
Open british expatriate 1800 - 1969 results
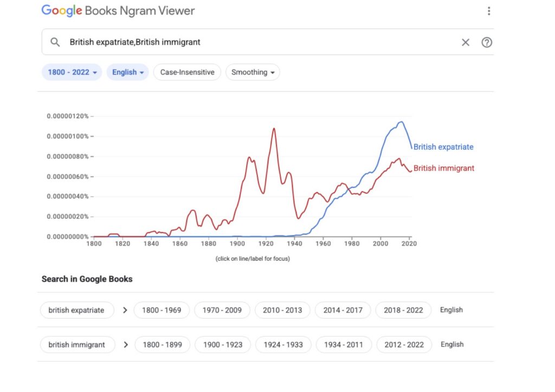(162, 310)
